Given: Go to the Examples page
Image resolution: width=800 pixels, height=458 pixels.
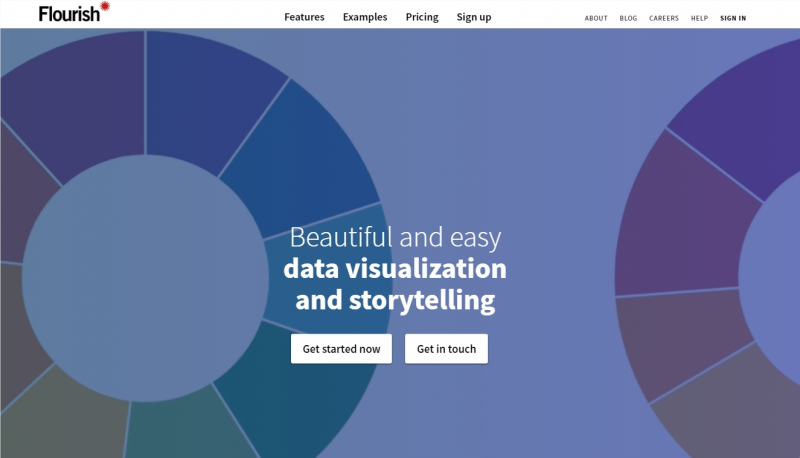Looking at the screenshot, I should coord(365,17).
